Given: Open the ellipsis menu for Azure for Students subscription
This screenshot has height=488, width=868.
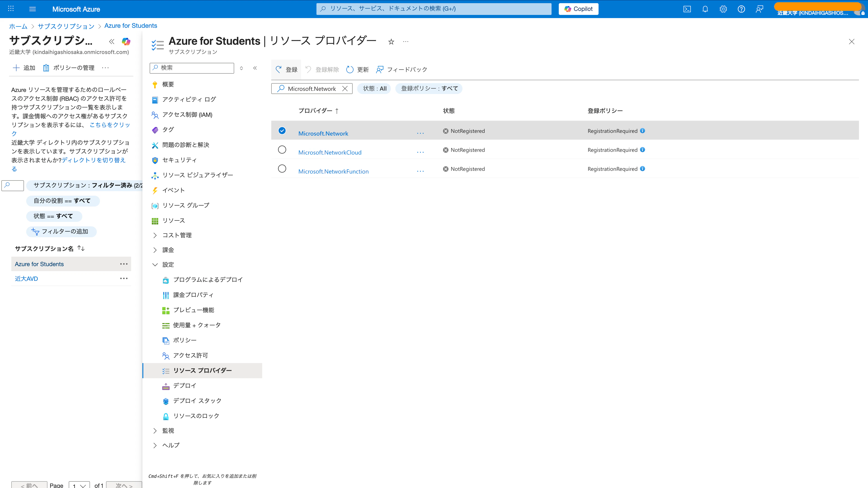Looking at the screenshot, I should click(x=124, y=264).
